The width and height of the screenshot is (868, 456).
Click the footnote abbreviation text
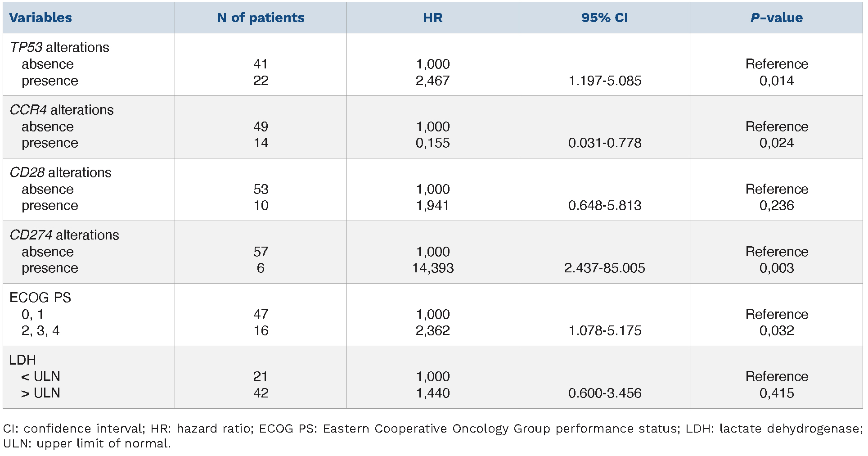[432, 436]
